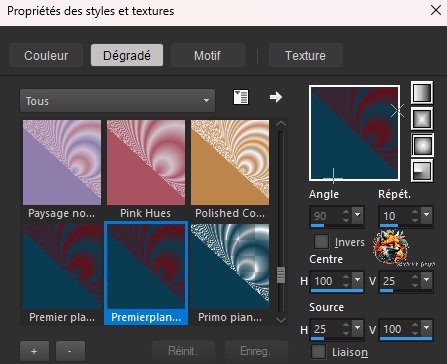Switch to the Motif tab

coord(208,55)
